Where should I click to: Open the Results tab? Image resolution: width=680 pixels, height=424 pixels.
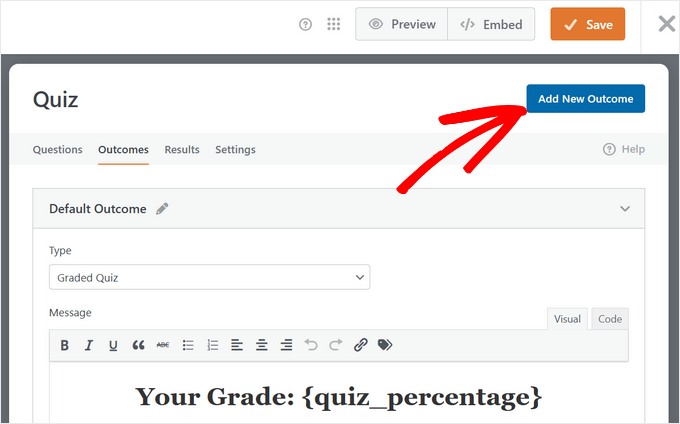click(x=182, y=150)
